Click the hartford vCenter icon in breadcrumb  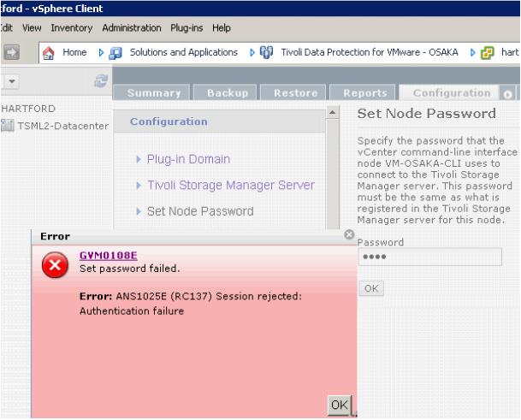pos(487,53)
